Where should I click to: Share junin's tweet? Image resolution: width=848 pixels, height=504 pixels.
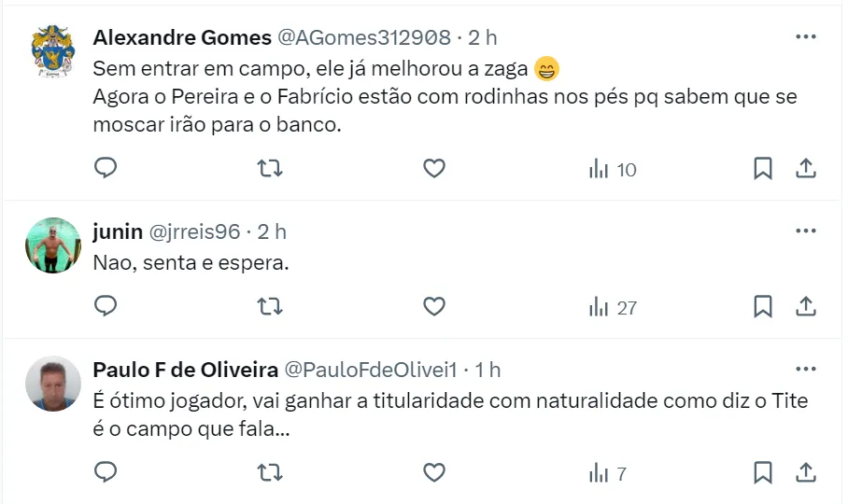pyautogui.click(x=806, y=306)
